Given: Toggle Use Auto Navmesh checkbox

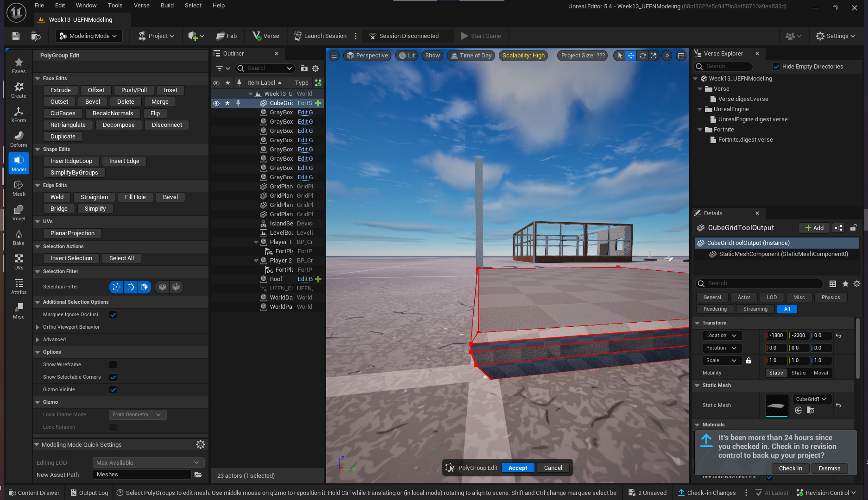Looking at the screenshot, I should click(x=769, y=477).
